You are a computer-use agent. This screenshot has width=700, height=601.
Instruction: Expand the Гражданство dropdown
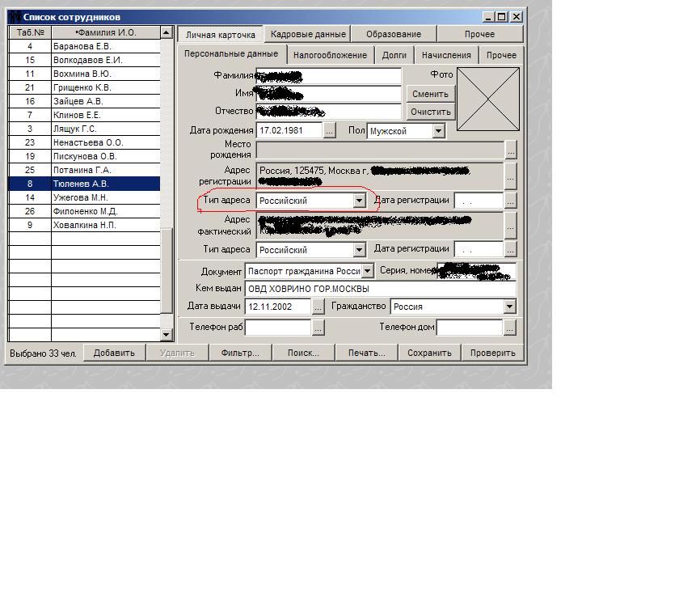click(x=509, y=307)
